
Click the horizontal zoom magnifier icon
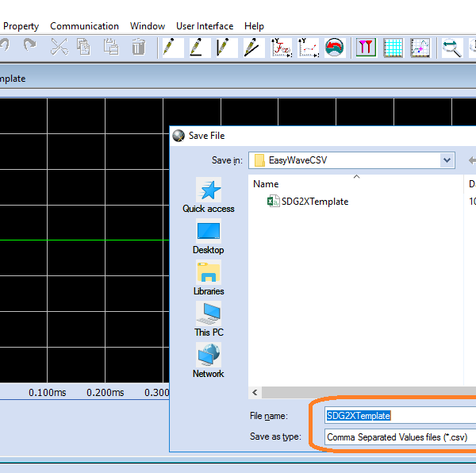(452, 47)
